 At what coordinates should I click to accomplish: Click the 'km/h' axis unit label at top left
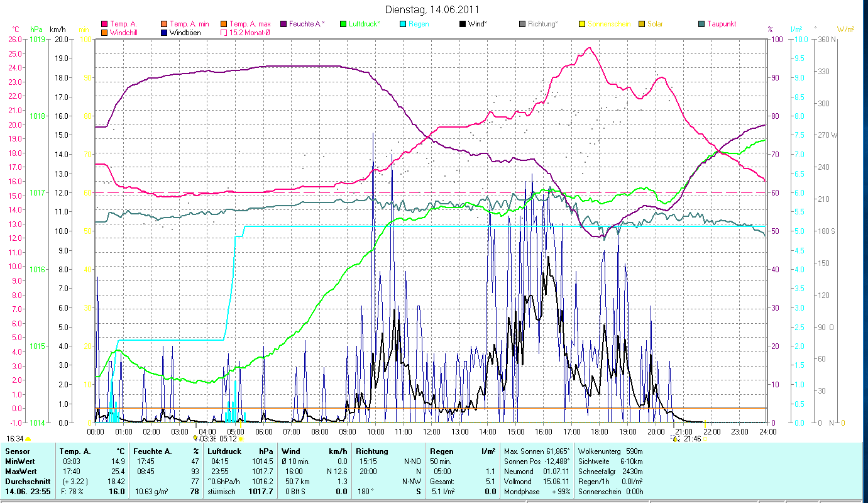58,30
